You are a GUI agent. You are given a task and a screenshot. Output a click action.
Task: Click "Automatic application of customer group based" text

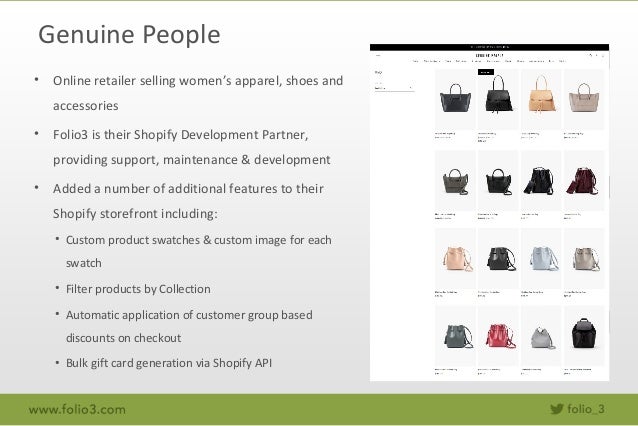point(189,315)
